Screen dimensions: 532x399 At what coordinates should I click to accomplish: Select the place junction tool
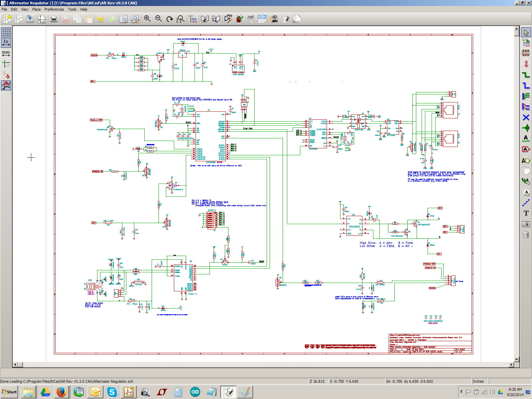[526, 127]
